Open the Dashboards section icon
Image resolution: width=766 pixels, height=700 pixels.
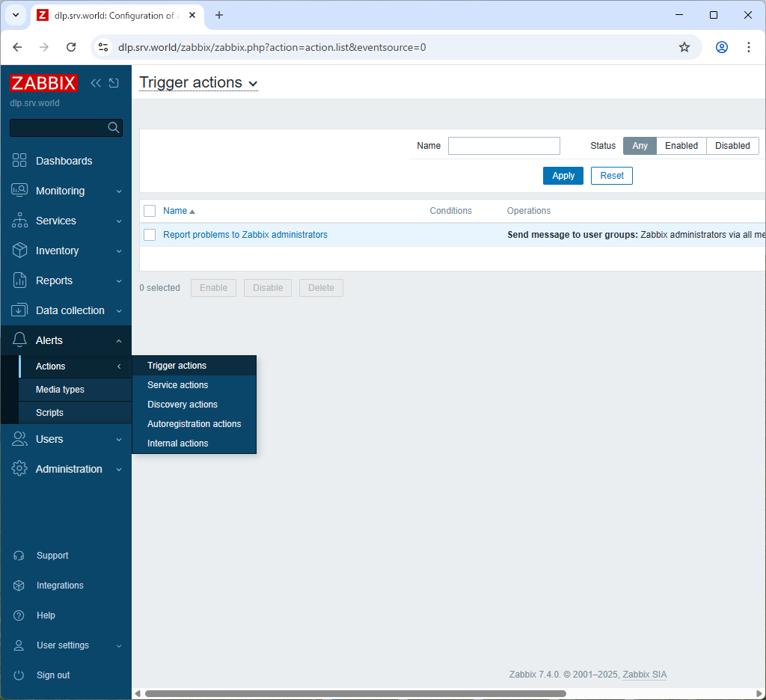click(x=19, y=160)
